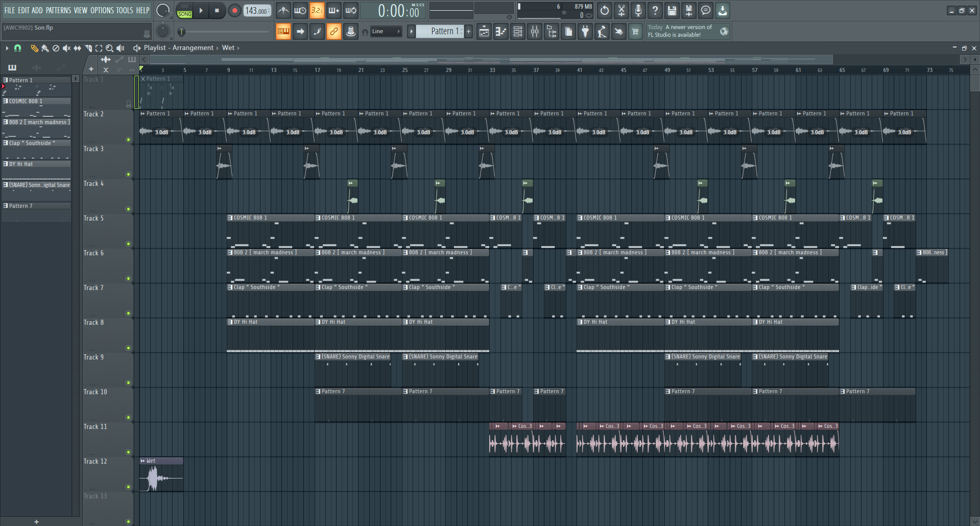980x526 pixels.
Task: Open the Pattern 1 selector dropdown
Action: point(440,32)
